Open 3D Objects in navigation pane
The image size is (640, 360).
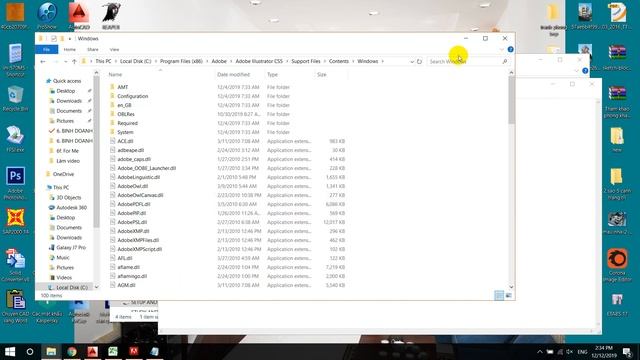point(69,197)
